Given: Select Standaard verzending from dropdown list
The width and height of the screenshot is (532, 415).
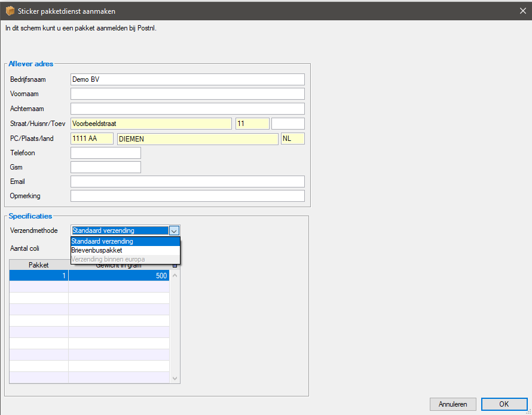Looking at the screenshot, I should [125, 241].
